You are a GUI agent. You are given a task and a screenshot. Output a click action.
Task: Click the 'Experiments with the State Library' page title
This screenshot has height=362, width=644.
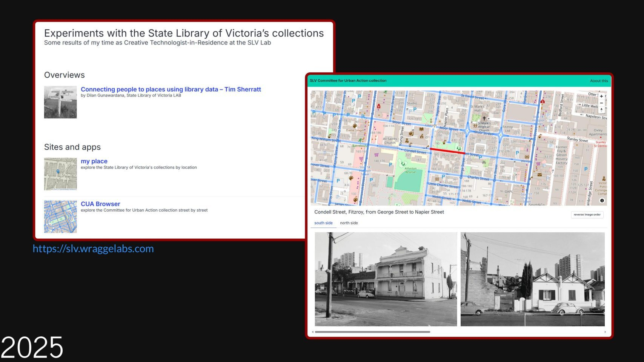(184, 33)
